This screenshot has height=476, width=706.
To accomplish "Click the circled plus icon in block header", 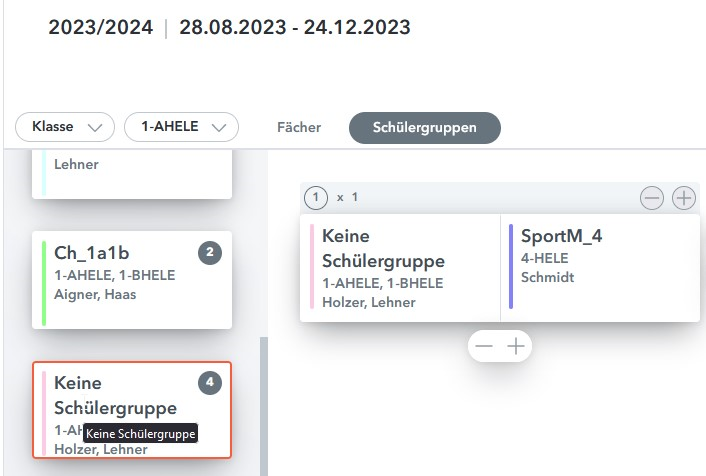I will [x=683, y=198].
